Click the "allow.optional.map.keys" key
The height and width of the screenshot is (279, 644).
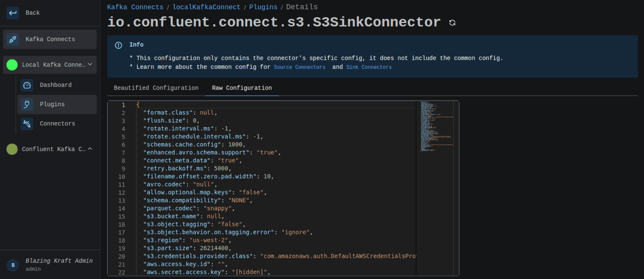click(187, 193)
